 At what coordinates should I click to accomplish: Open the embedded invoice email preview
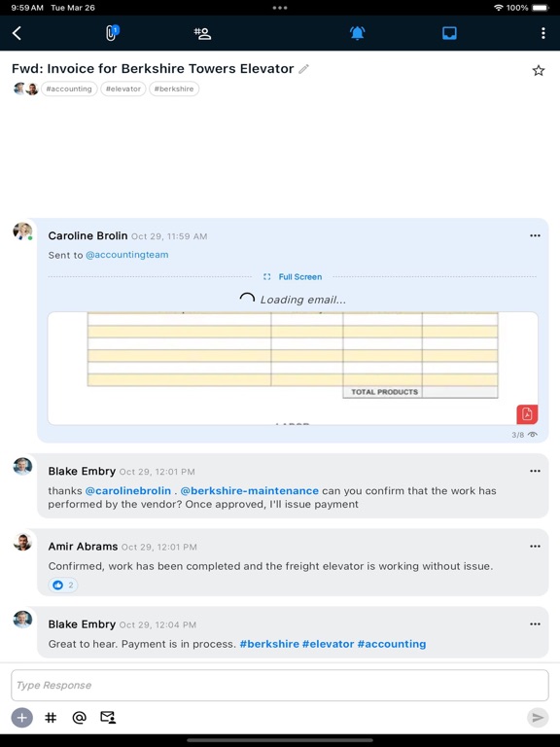click(293, 369)
